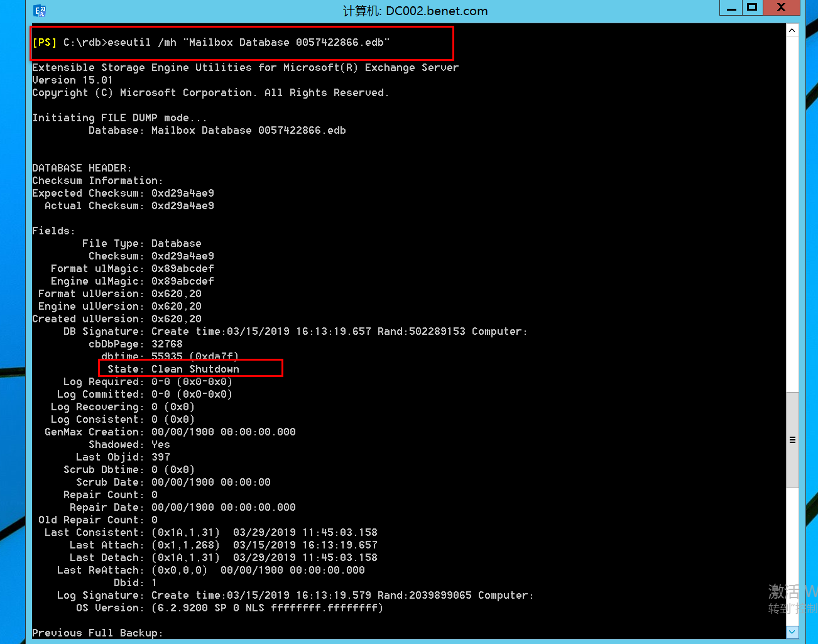Click the "Engine ulMagic: 0x89abcdef" line
The width and height of the screenshot is (818, 644).
tap(133, 281)
